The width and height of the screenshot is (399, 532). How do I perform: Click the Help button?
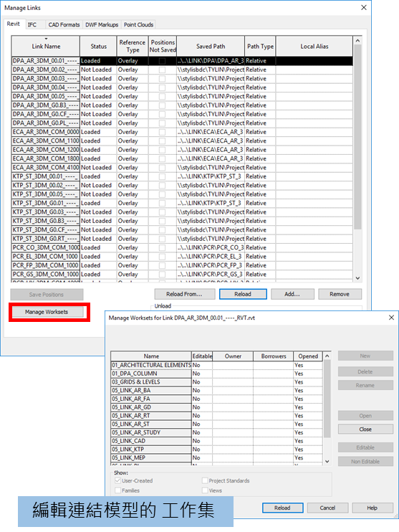tap(372, 508)
